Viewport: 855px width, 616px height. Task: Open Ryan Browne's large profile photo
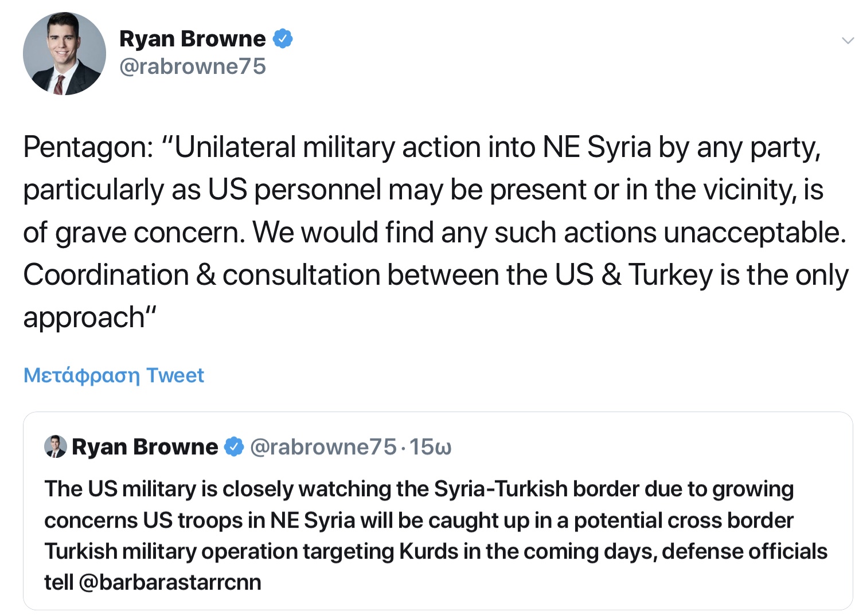point(64,53)
